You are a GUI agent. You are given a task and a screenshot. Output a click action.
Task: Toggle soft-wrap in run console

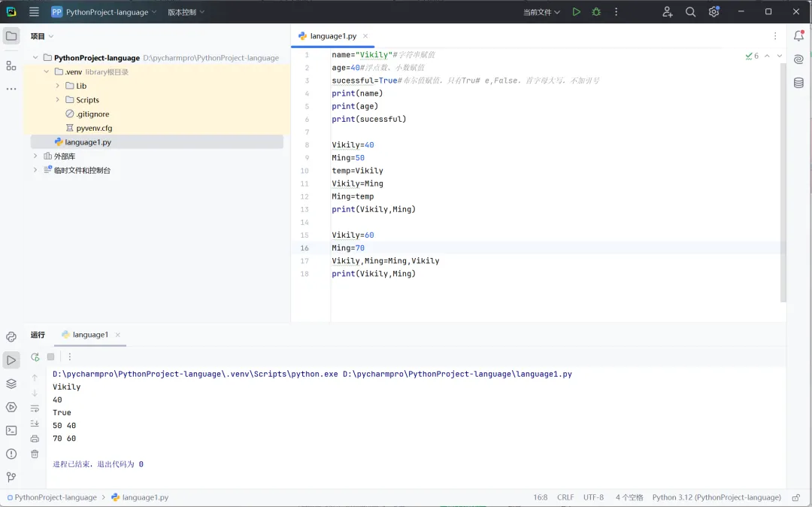point(35,408)
